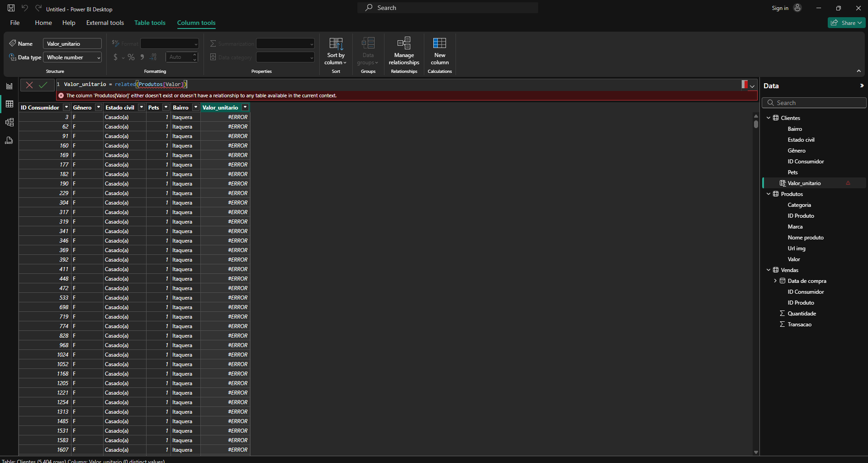
Task: Open the File menu
Action: tap(15, 23)
